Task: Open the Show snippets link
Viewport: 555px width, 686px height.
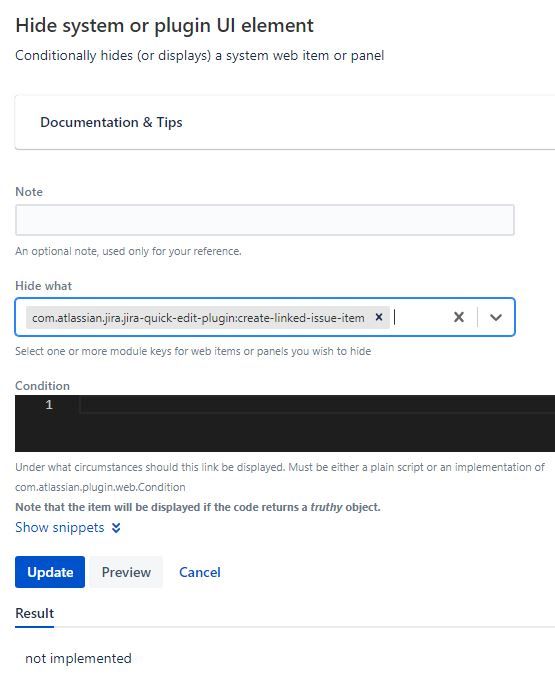Action: point(60,528)
